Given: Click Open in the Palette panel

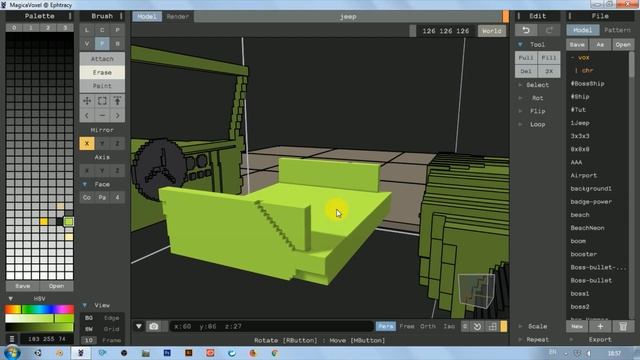Looking at the screenshot, I should click(56, 286).
